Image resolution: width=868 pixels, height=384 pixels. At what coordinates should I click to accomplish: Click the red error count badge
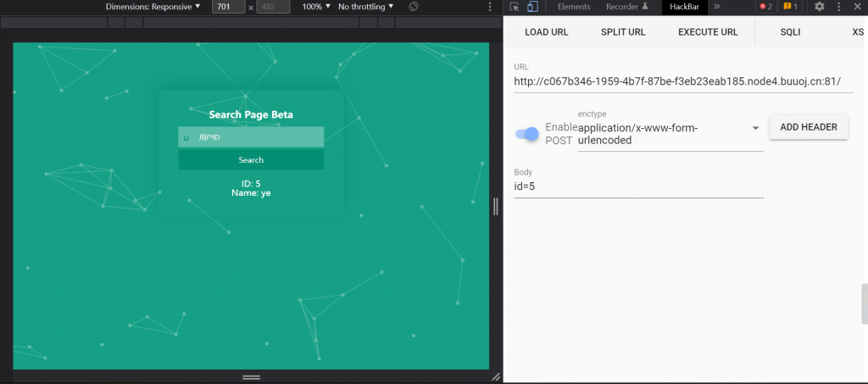[x=765, y=7]
